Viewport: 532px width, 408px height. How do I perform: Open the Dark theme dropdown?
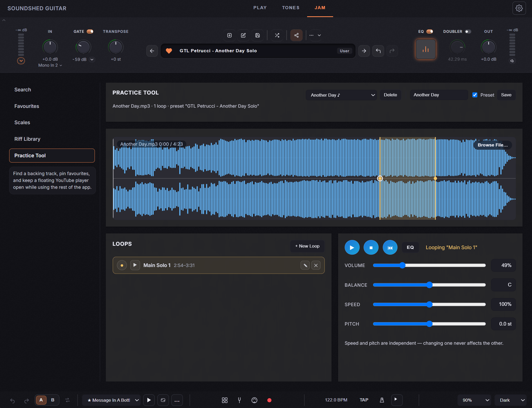coord(510,400)
